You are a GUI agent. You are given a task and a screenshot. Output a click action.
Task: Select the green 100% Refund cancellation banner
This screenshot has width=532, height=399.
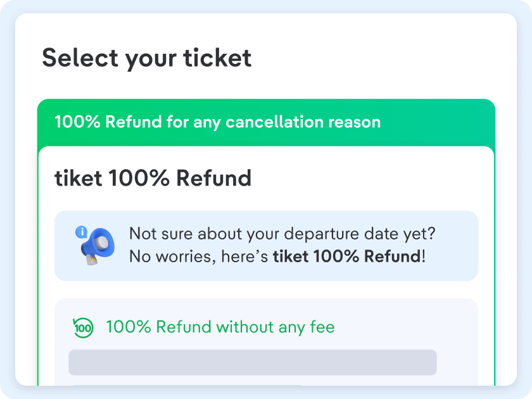(266, 122)
